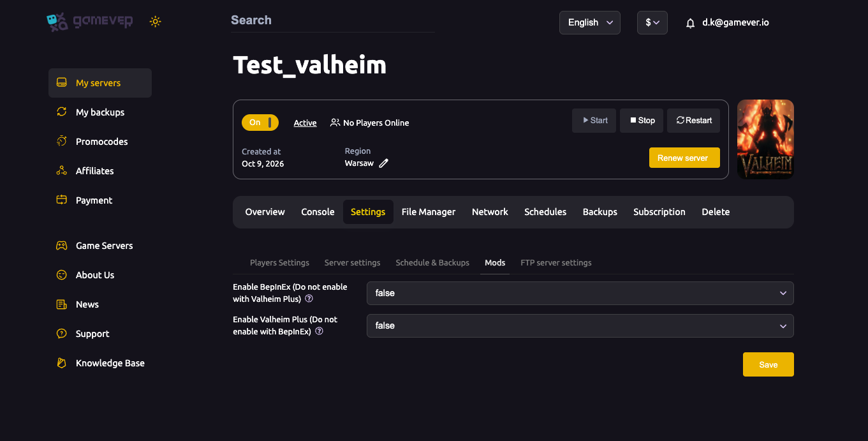Select the Mods sub-tab
Image resolution: width=868 pixels, height=441 pixels.
pyautogui.click(x=495, y=262)
